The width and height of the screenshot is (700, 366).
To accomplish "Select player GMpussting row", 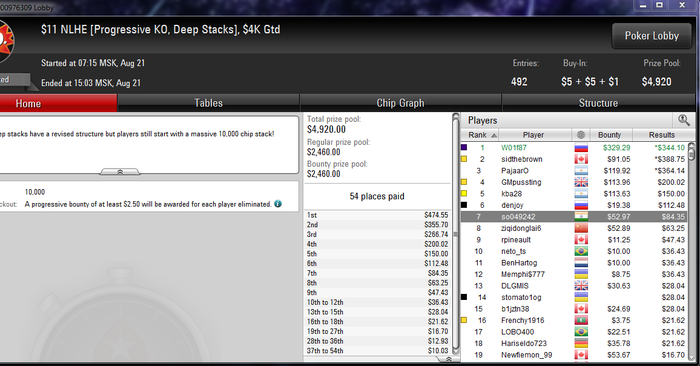I will (x=575, y=182).
